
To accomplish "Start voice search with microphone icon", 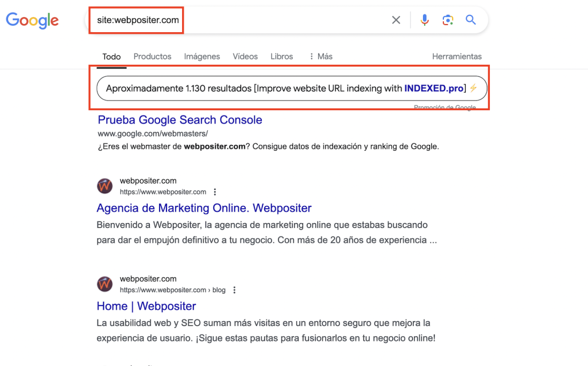I will tap(424, 20).
